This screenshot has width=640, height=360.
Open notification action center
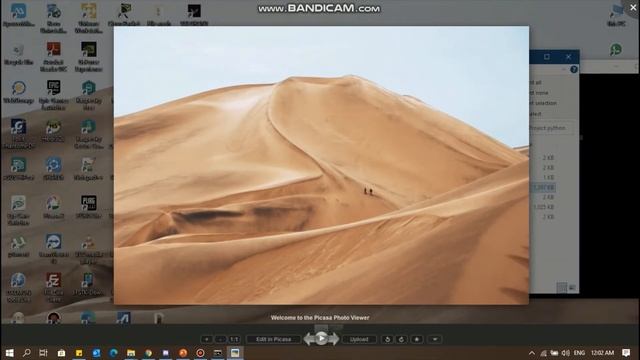626,353
